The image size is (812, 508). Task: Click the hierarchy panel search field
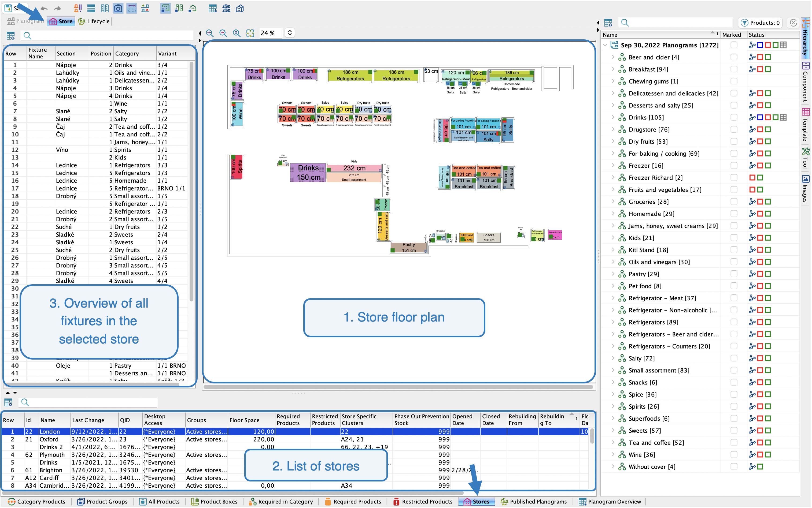pos(676,23)
